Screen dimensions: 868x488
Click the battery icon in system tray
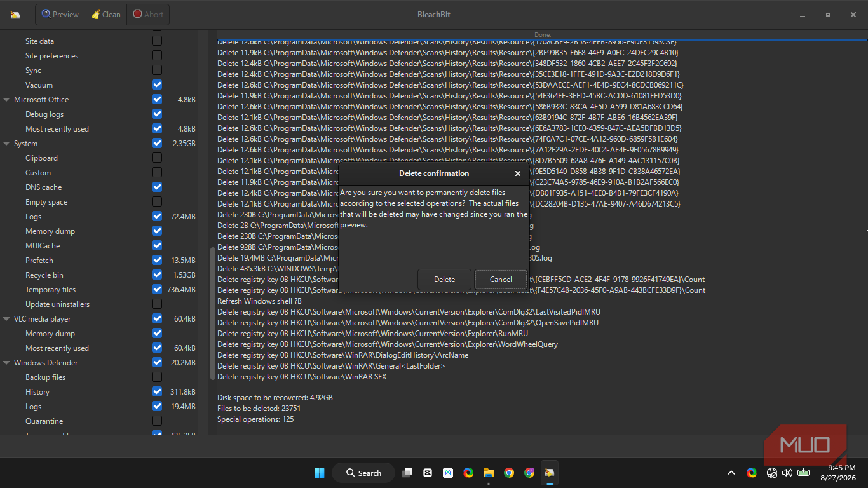pos(804,473)
